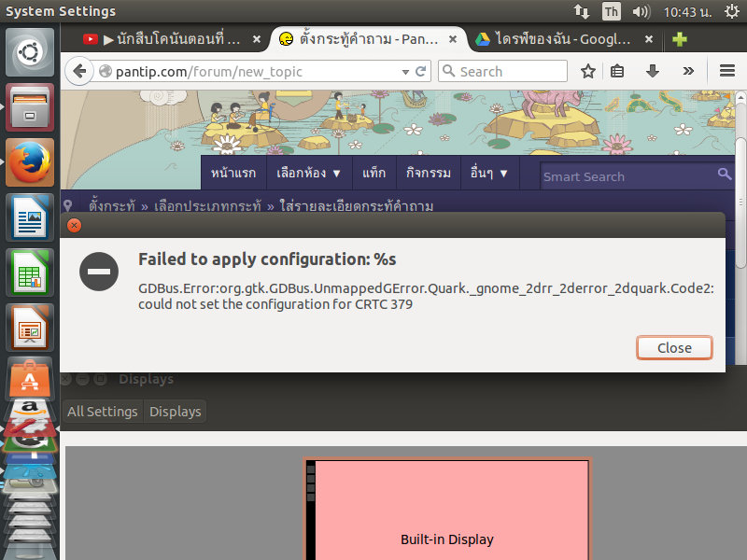Open the Amazon launcher icon

tap(30, 409)
